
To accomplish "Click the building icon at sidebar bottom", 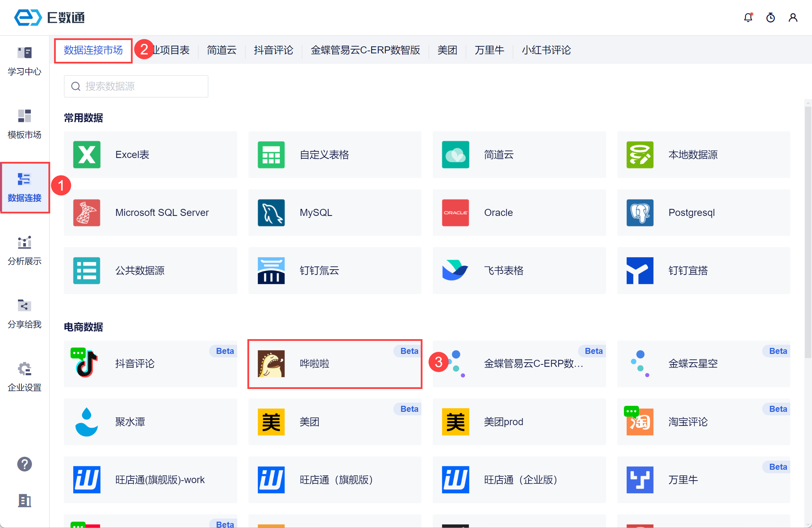I will click(25, 500).
